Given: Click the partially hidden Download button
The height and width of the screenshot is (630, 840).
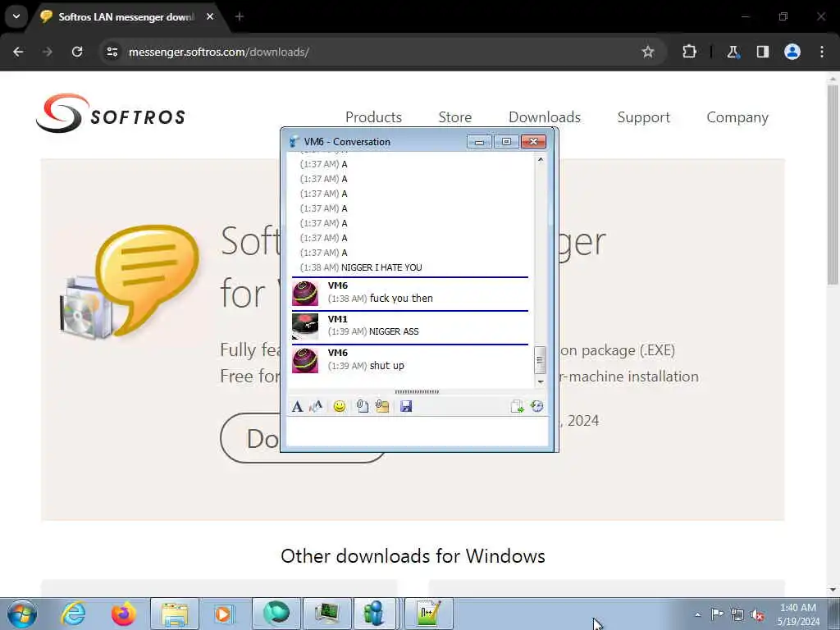Looking at the screenshot, I should [250, 438].
